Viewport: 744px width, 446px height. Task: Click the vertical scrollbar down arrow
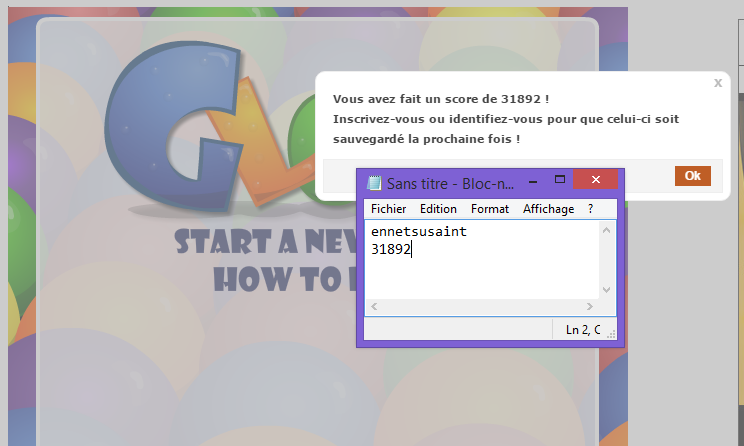606,289
